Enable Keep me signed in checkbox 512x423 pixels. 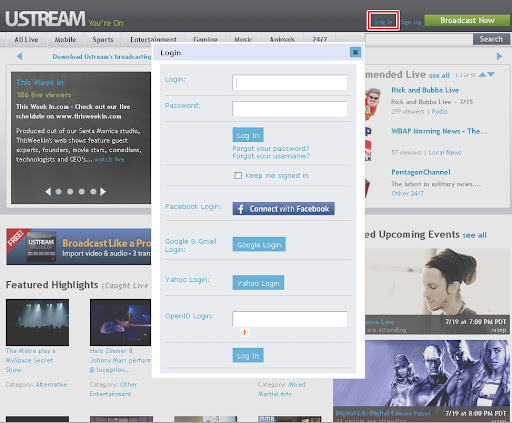[238, 175]
